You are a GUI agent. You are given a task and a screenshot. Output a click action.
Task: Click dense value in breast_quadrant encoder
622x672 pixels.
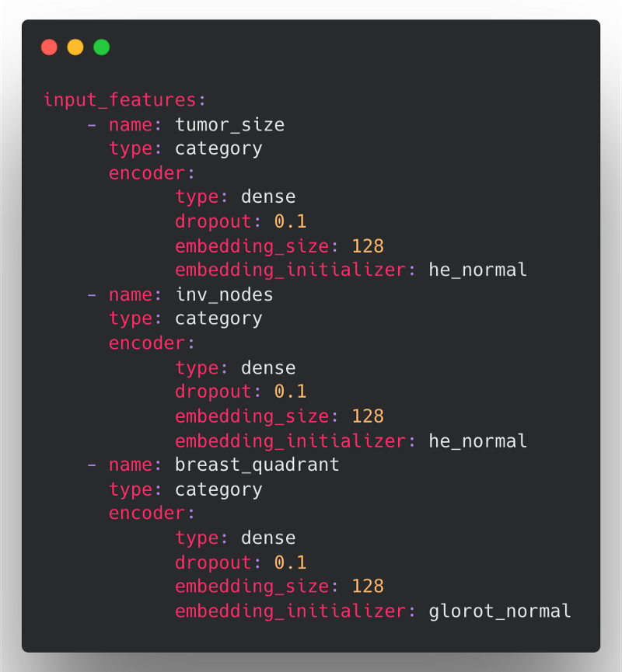pos(268,538)
